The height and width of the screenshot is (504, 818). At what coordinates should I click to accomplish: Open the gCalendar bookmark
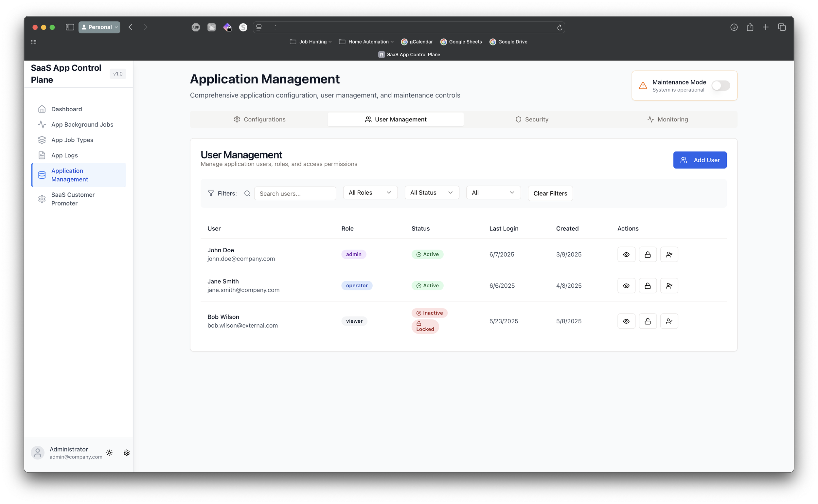tap(417, 42)
